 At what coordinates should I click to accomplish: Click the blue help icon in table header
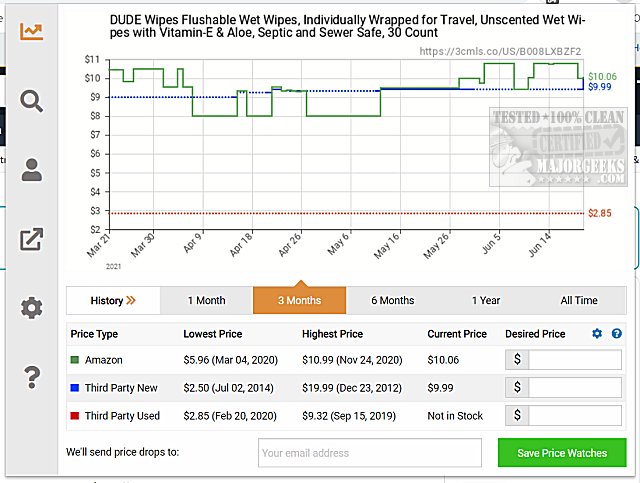tap(617, 334)
